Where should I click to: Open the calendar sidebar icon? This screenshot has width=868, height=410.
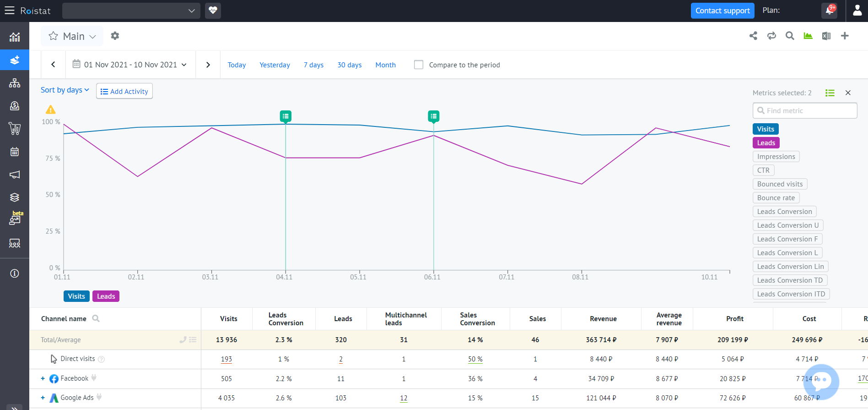15,152
